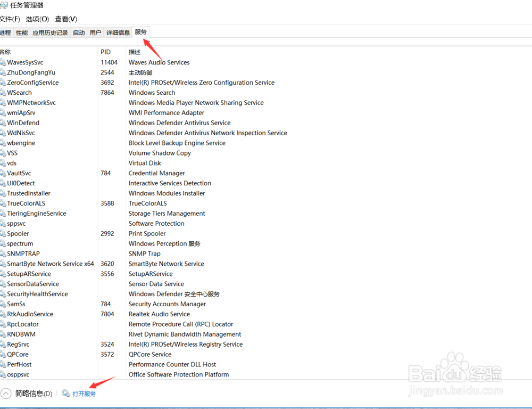532x409 pixels.
Task: Click the Spooler service gear icon
Action: (3, 234)
